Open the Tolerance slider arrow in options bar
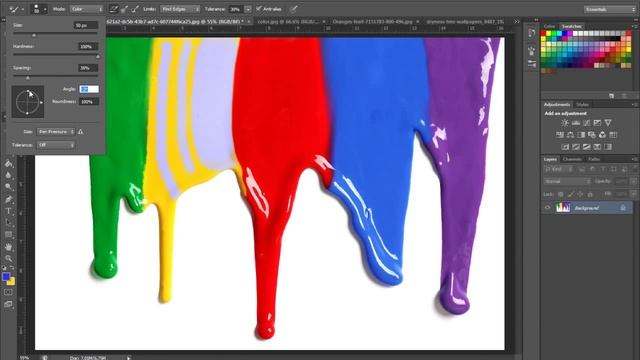This screenshot has width=640, height=360. coord(248,9)
